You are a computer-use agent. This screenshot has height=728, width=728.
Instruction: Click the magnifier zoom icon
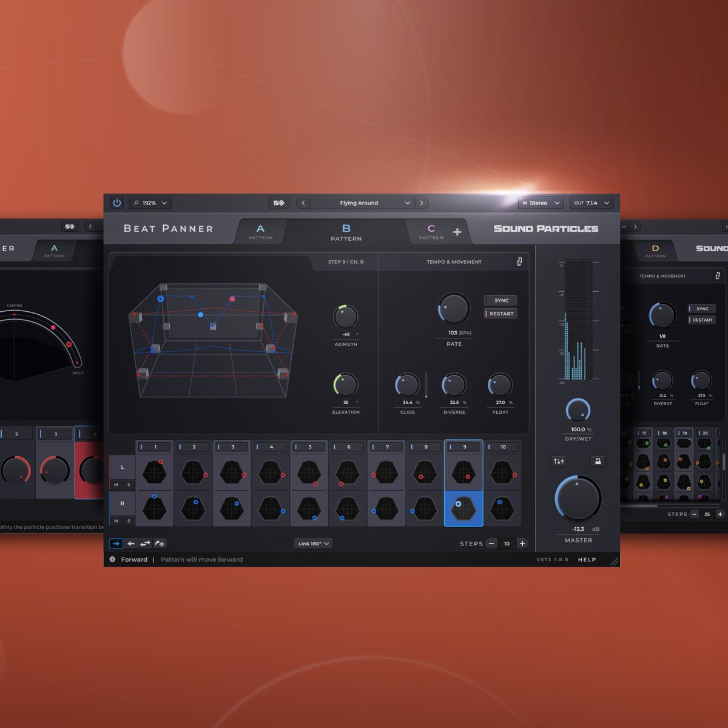tap(136, 203)
